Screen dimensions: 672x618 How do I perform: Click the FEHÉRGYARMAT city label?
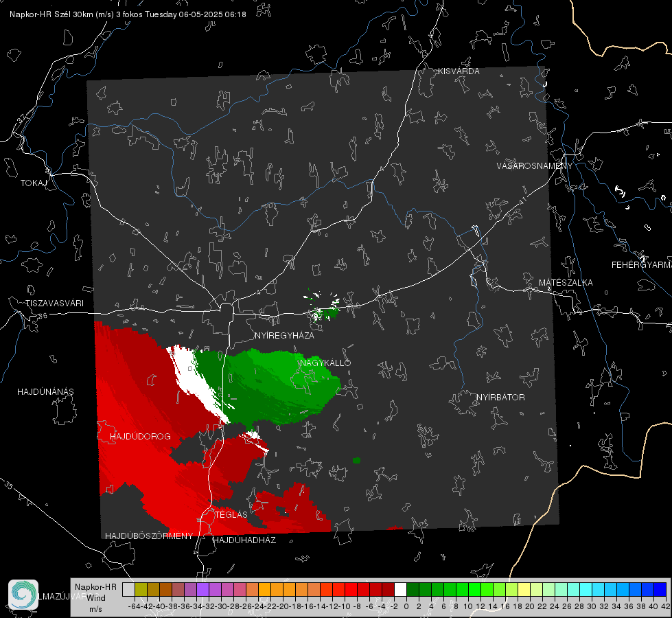[642, 265]
